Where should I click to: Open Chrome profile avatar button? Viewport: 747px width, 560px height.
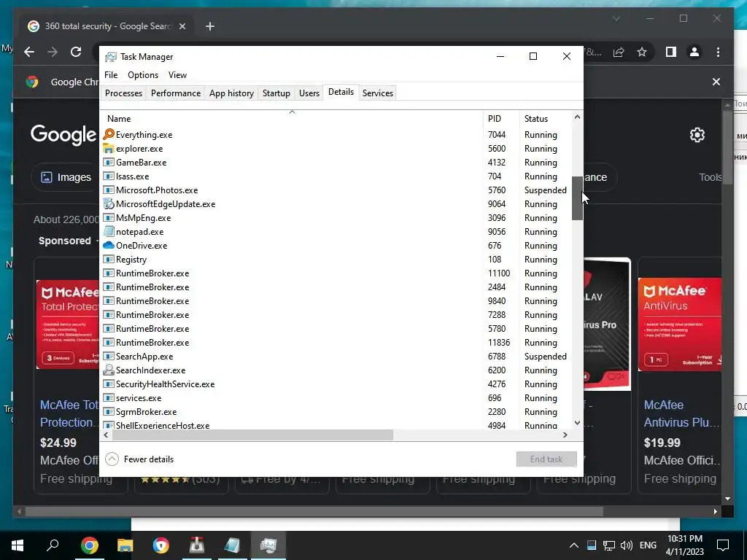tap(694, 52)
